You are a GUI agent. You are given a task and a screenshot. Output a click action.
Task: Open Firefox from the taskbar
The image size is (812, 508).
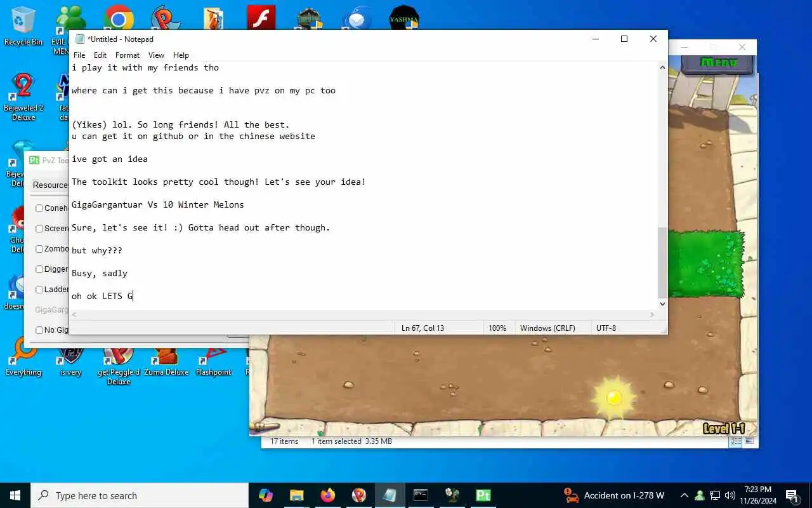click(328, 495)
